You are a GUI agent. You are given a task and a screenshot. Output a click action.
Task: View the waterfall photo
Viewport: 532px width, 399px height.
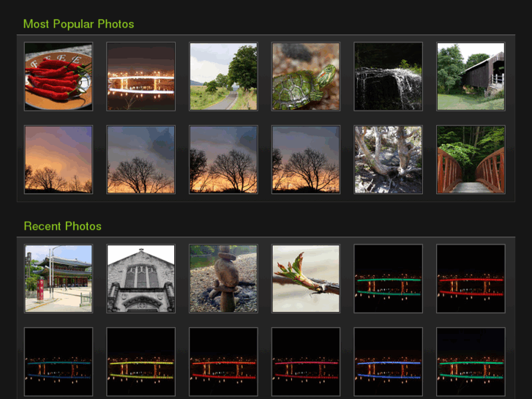[388, 76]
